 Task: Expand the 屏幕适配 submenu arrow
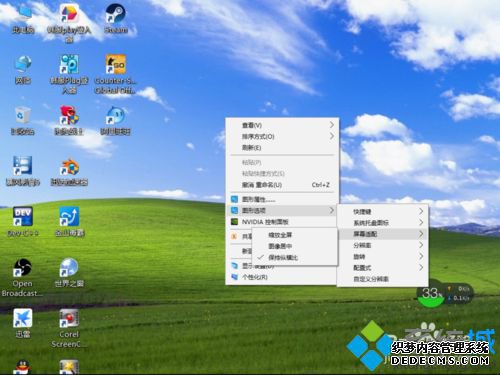pyautogui.click(x=421, y=234)
